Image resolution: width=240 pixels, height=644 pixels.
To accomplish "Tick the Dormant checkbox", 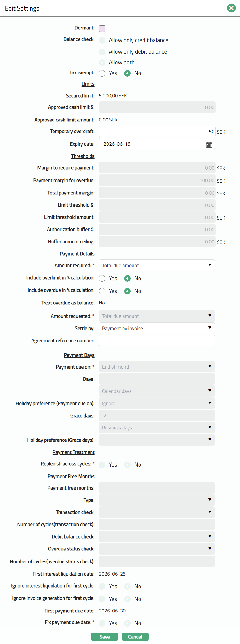I will 102,28.
